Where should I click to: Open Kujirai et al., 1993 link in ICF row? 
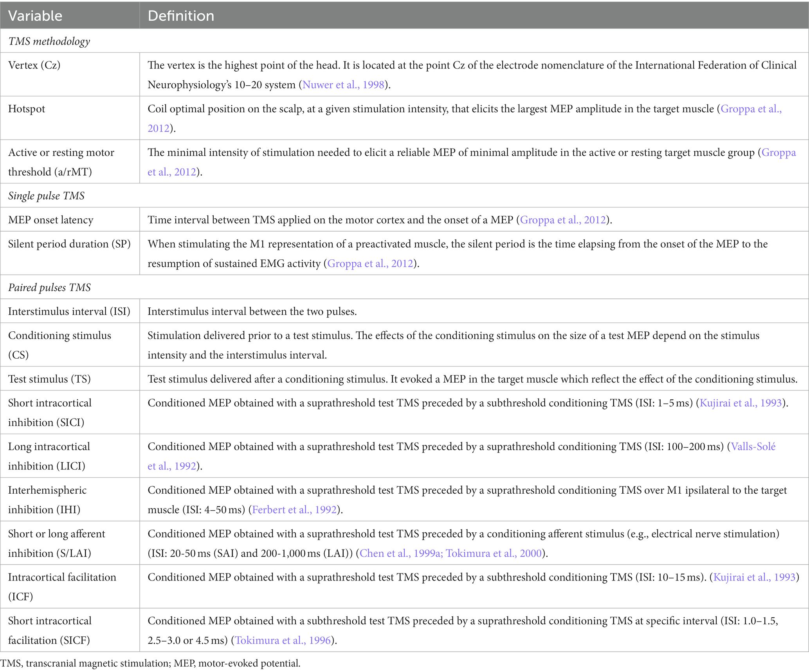(755, 577)
